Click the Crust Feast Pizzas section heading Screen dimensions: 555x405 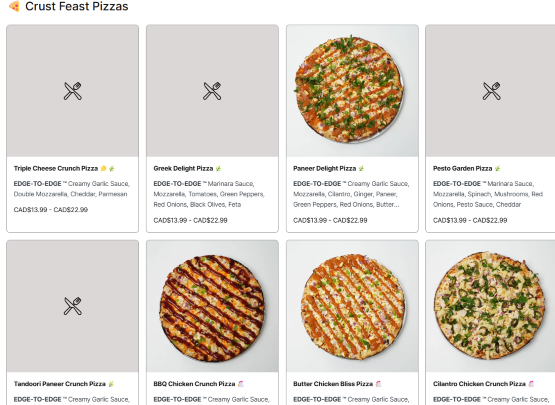click(77, 6)
